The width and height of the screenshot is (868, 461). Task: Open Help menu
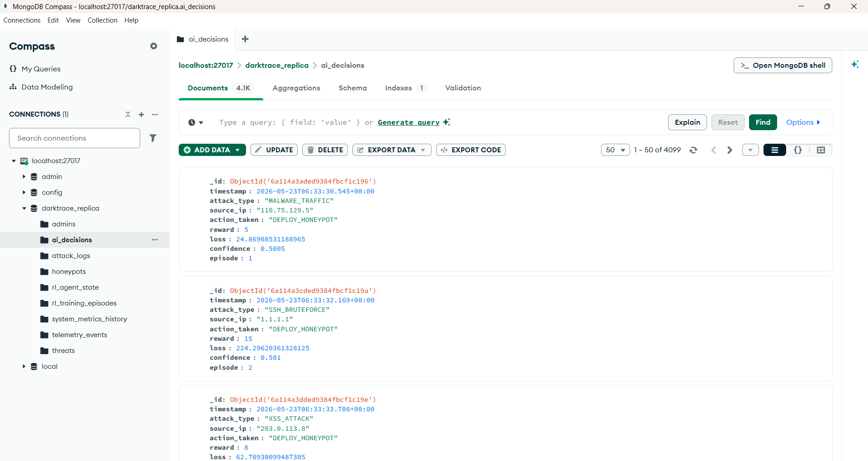131,20
